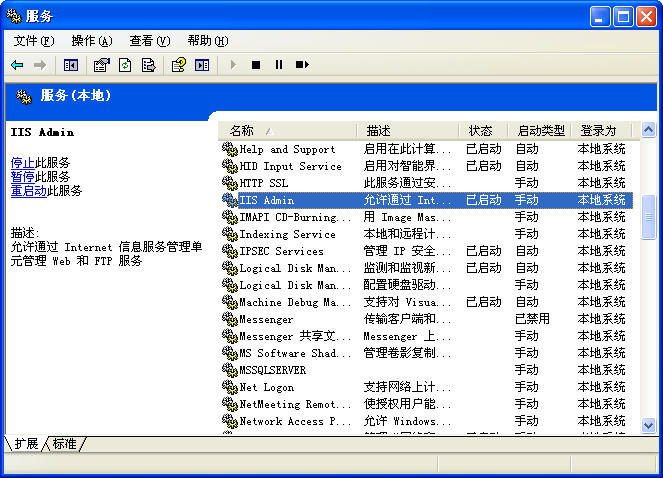Click the Pause Service button
This screenshot has width=663, height=478.
pyautogui.click(x=279, y=65)
